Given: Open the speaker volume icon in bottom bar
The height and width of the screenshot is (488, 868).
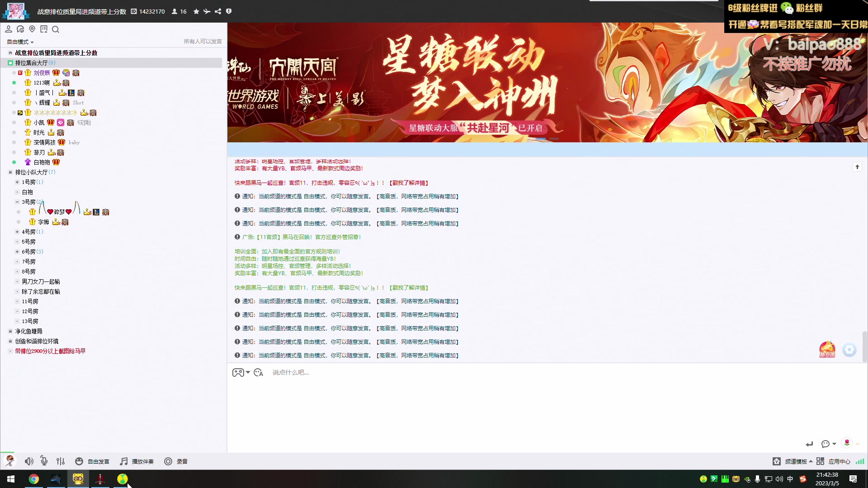Looking at the screenshot, I should pyautogui.click(x=29, y=461).
